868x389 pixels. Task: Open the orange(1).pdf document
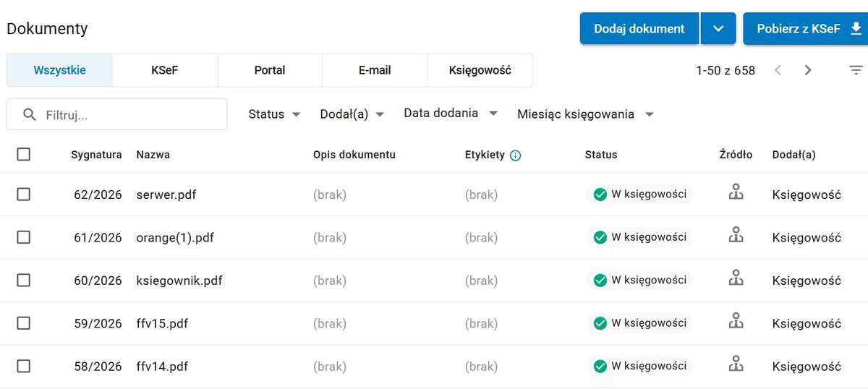click(175, 237)
